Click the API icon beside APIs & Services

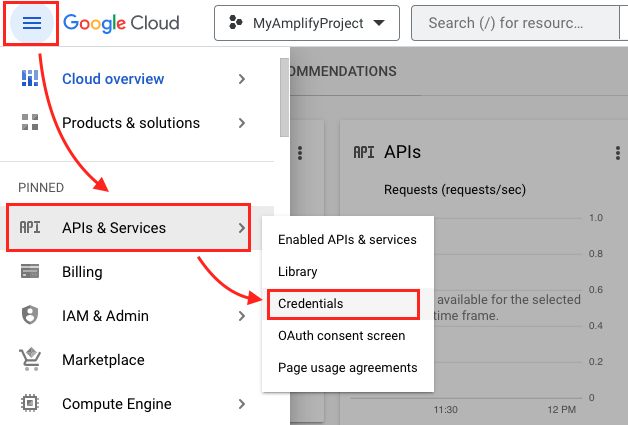click(x=30, y=227)
